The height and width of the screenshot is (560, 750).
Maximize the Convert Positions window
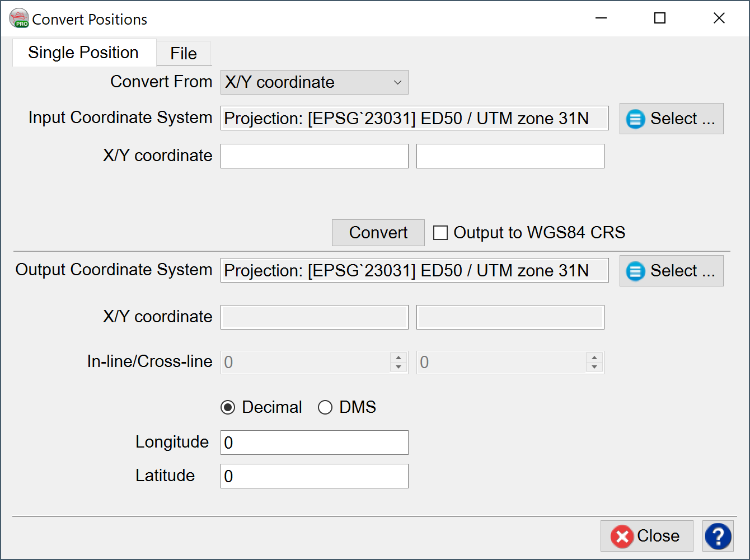[x=660, y=18]
